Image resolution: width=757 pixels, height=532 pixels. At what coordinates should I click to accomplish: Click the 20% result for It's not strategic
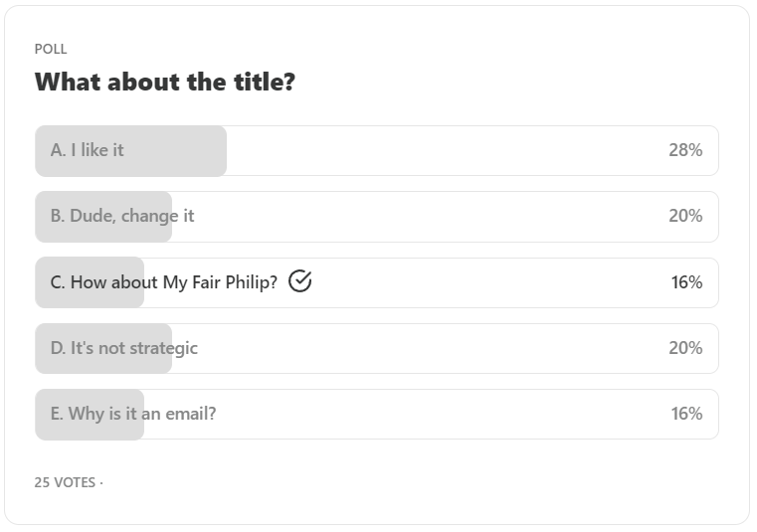click(685, 348)
